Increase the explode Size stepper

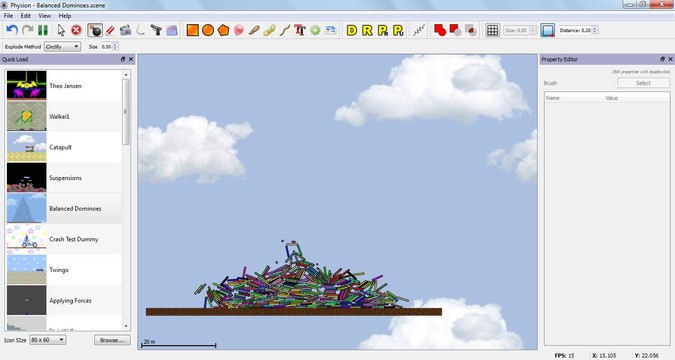(x=115, y=44)
